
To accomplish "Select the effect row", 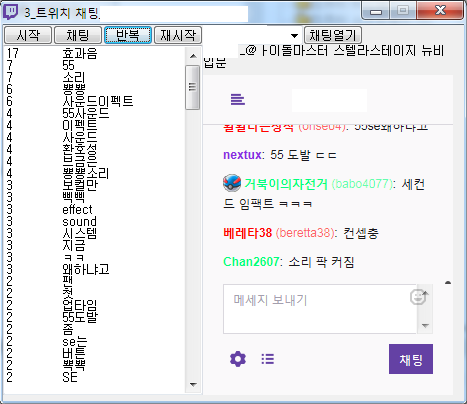I will point(94,209).
